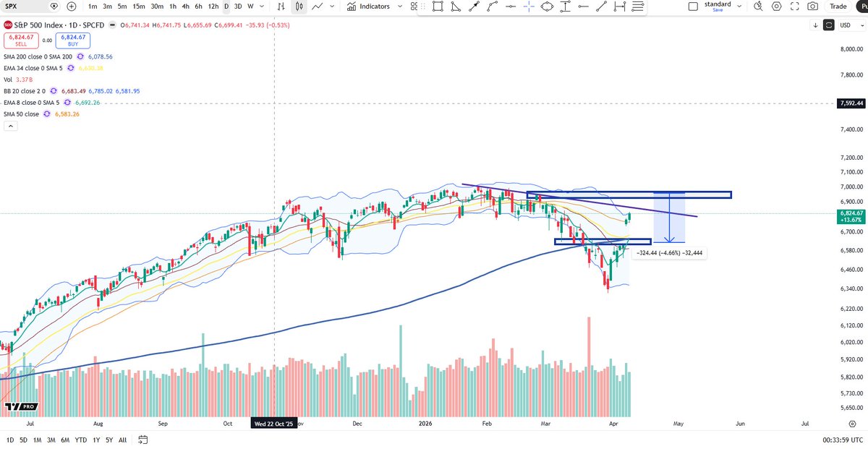Switch to the 5m timeframe
Image resolution: width=868 pixels, height=449 pixels.
(x=122, y=7)
